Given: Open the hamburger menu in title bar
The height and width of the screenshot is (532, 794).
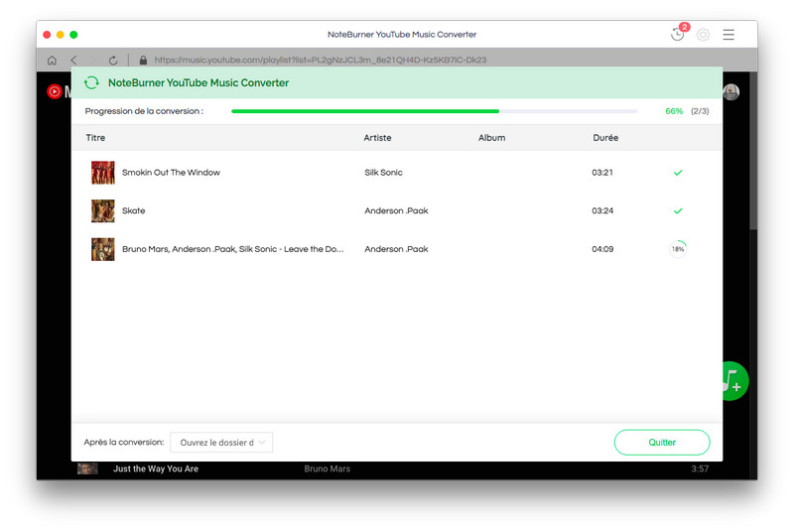Looking at the screenshot, I should [728, 35].
